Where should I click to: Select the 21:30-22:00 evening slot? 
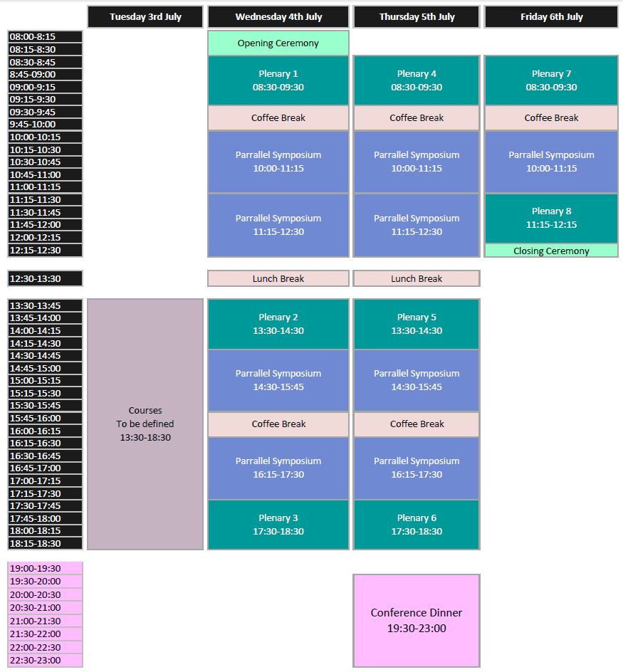[45, 634]
